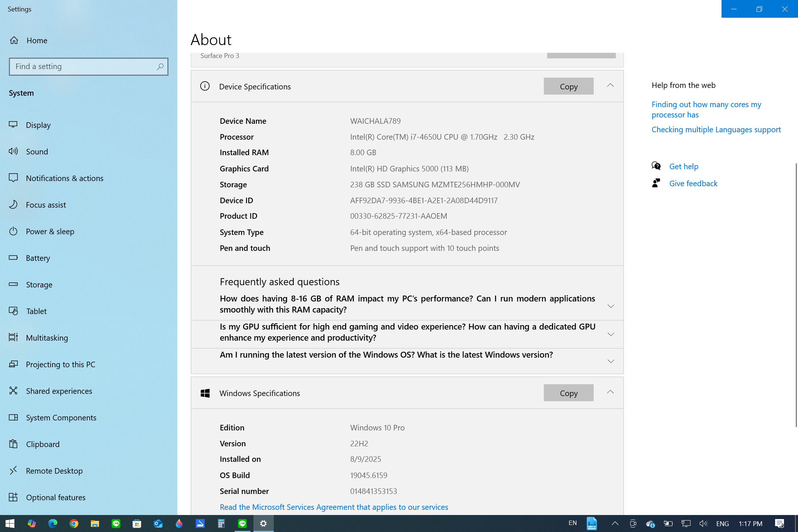Select the Device ID value text
798x532 pixels.
424,200
